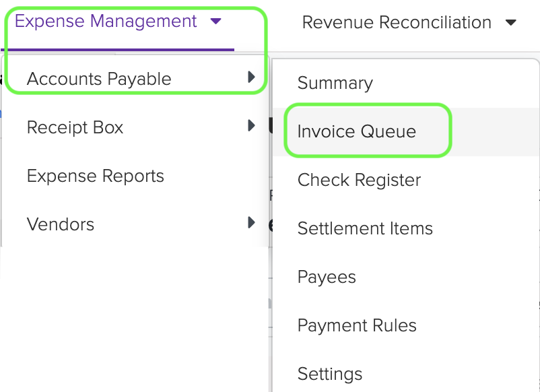Open the Expense Management dropdown arrow

click(x=215, y=22)
